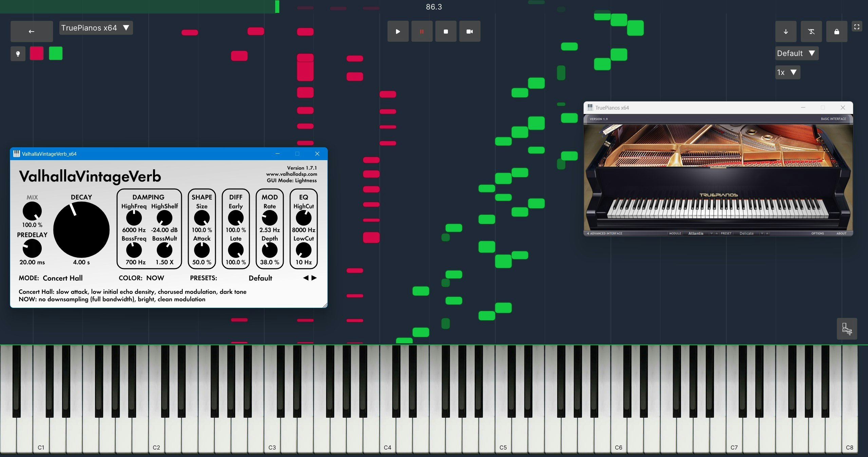This screenshot has width=868, height=457.
Task: Click the crossed-out T text toggle icon
Action: click(x=811, y=32)
